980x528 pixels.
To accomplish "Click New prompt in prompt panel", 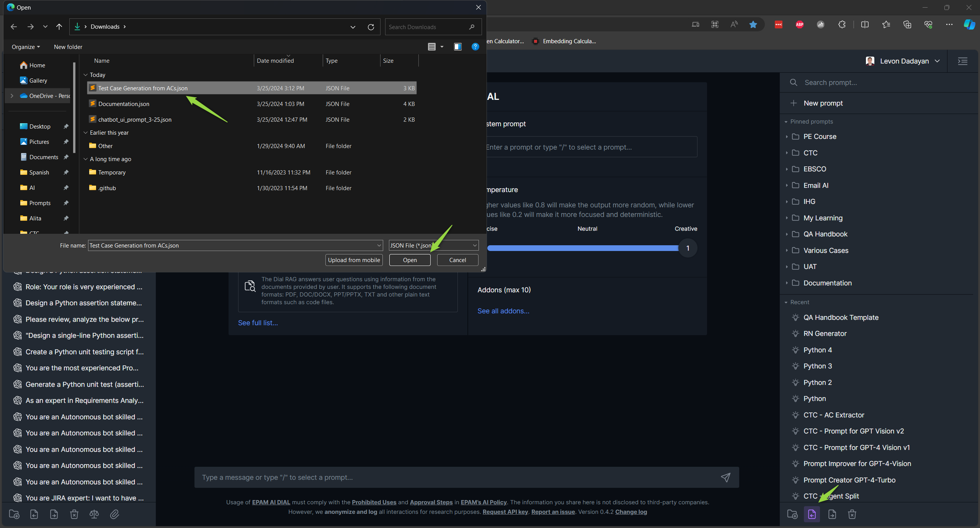I will 823,103.
